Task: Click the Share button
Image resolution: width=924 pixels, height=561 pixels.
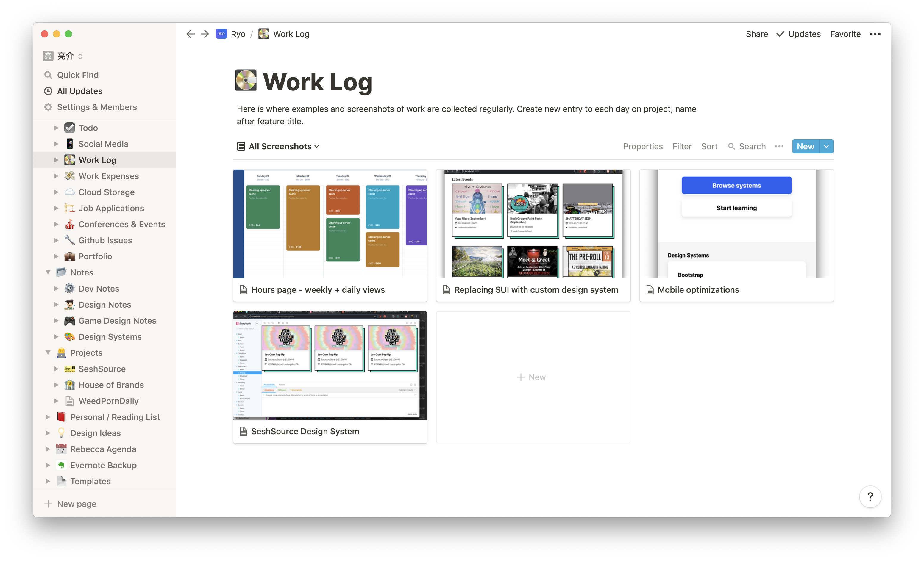Action: point(757,34)
